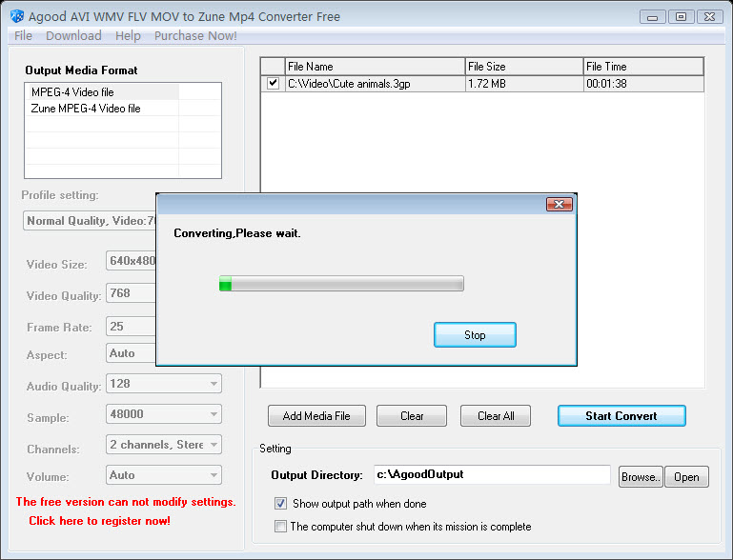Viewport: 733px width, 560px height.
Task: Click the free version can not modify settings text
Action: click(126, 502)
